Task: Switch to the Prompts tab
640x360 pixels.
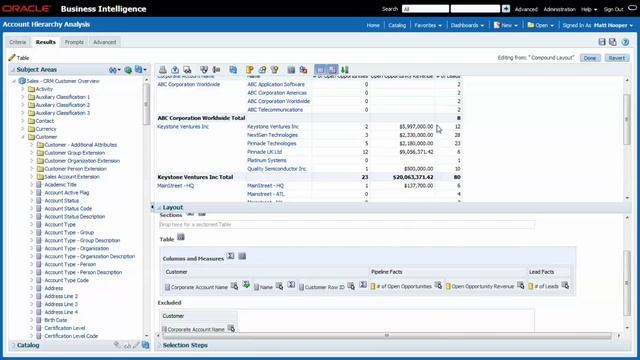Action: click(x=74, y=42)
